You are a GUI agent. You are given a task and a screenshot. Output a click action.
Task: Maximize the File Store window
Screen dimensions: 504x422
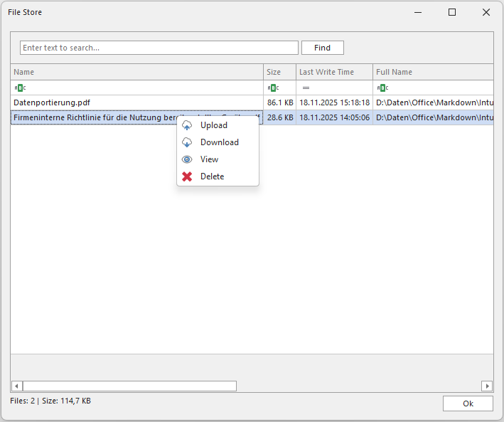[x=452, y=12]
